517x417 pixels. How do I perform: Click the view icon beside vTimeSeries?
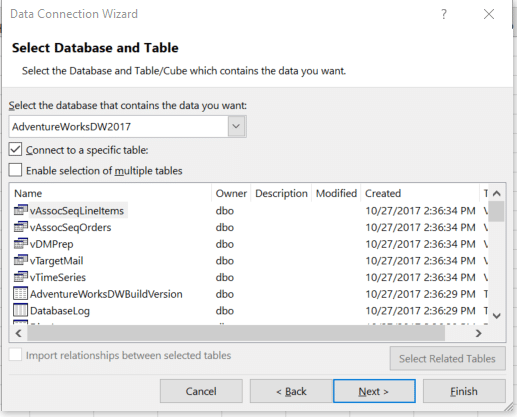click(x=21, y=277)
